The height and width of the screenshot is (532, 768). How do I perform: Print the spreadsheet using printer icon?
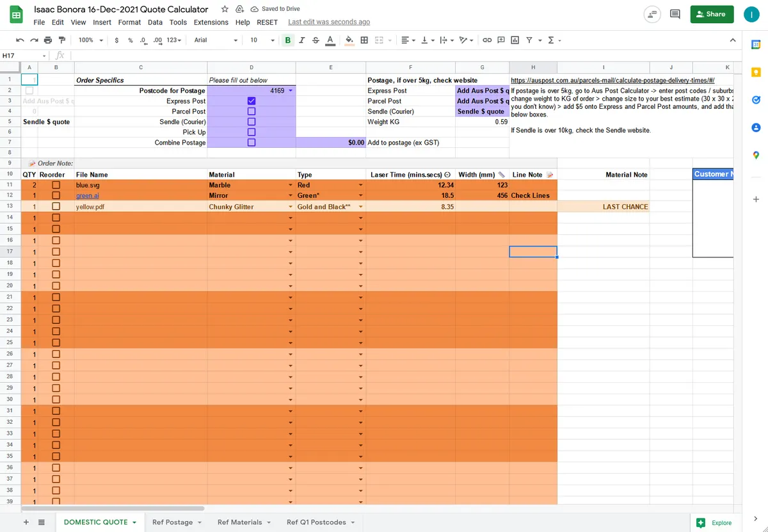coord(49,40)
